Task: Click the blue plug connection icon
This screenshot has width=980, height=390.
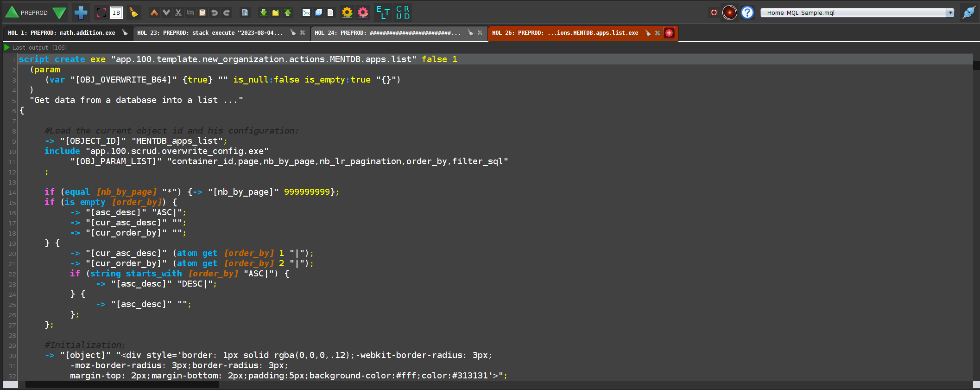Action: point(968,13)
